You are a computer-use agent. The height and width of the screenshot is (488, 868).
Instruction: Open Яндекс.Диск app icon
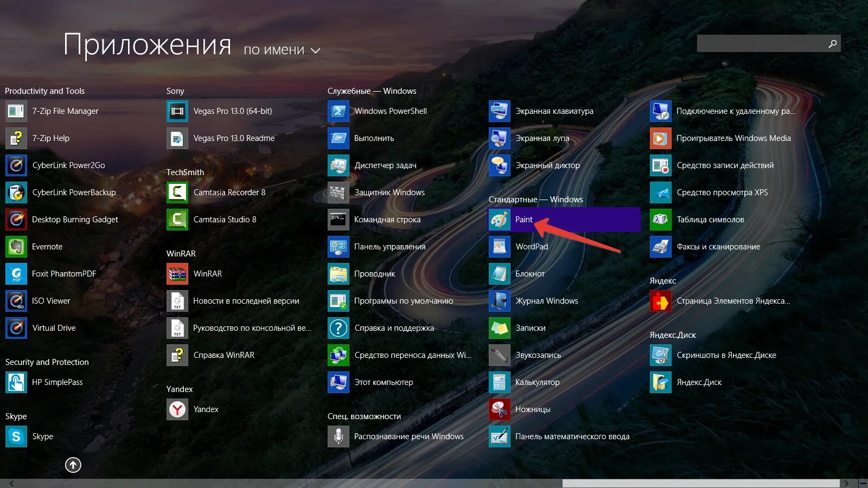pos(661,382)
